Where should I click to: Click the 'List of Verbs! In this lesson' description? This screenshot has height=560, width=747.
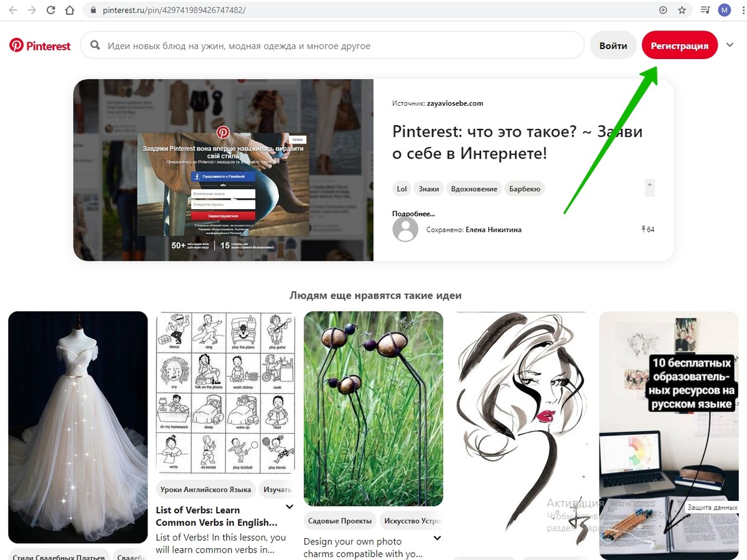[221, 544]
